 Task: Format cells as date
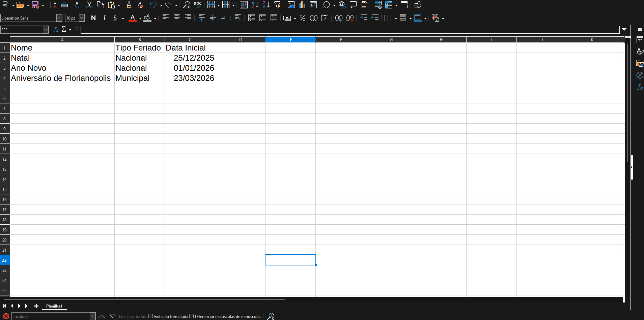(325, 18)
